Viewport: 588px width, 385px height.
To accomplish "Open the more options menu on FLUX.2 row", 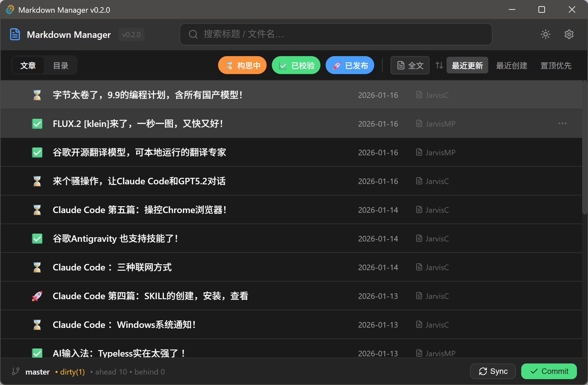I will 562,124.
